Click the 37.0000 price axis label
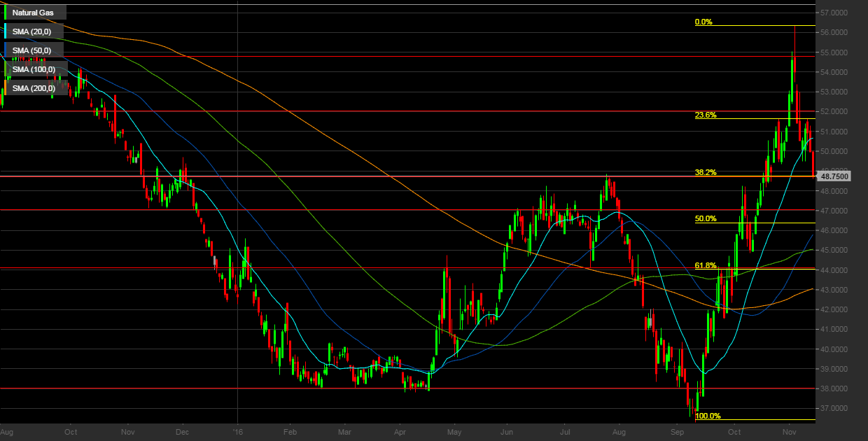Screen dimensions: 868x441 click(x=834, y=408)
